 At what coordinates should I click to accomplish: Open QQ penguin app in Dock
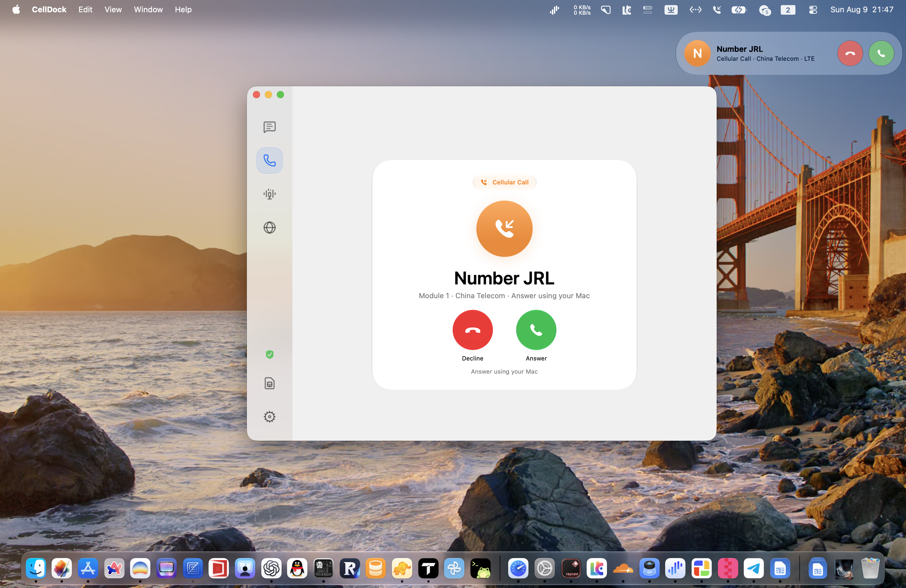(x=297, y=569)
